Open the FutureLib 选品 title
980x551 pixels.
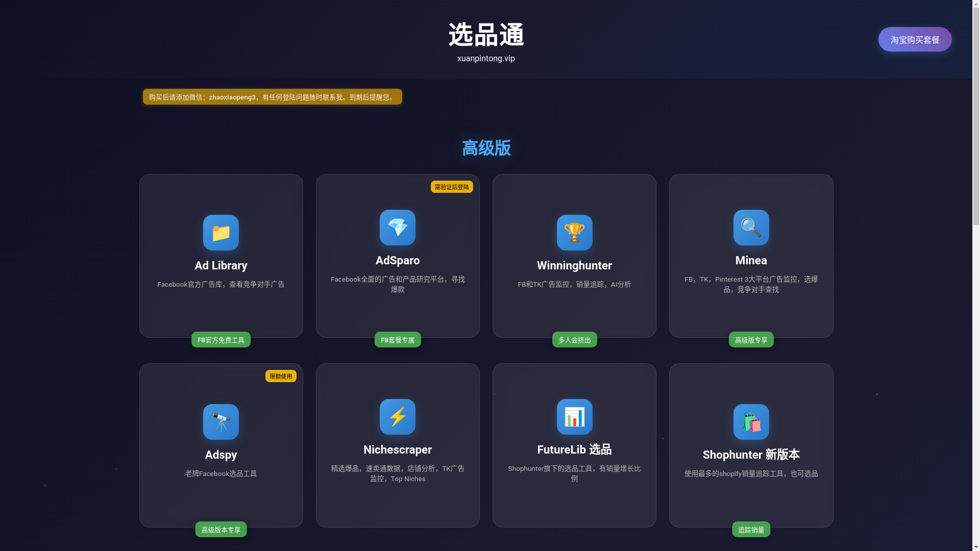click(574, 449)
